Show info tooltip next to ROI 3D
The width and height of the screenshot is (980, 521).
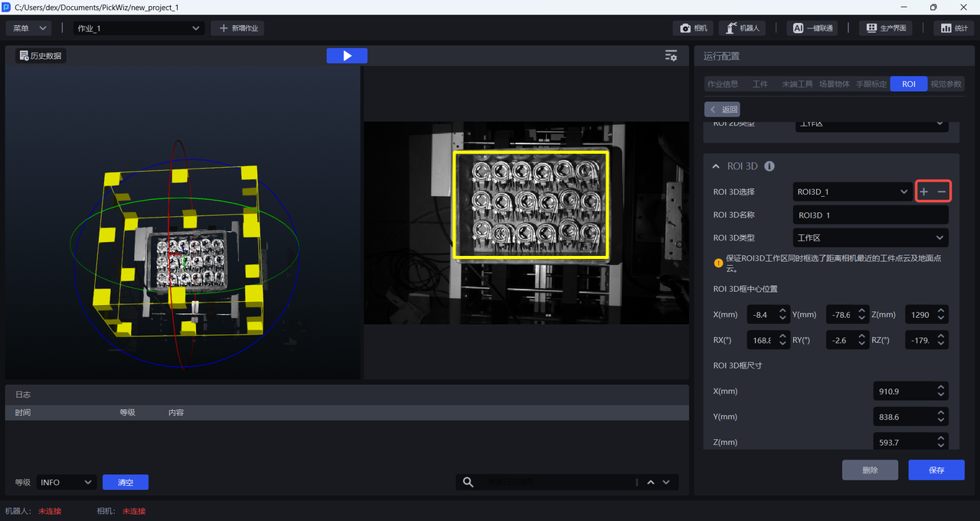pos(769,166)
